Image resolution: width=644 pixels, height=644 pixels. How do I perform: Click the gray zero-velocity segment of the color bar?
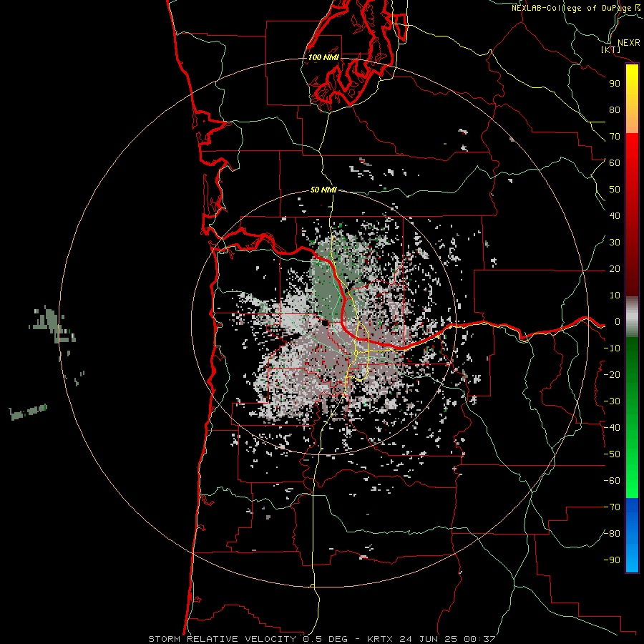[x=632, y=317]
